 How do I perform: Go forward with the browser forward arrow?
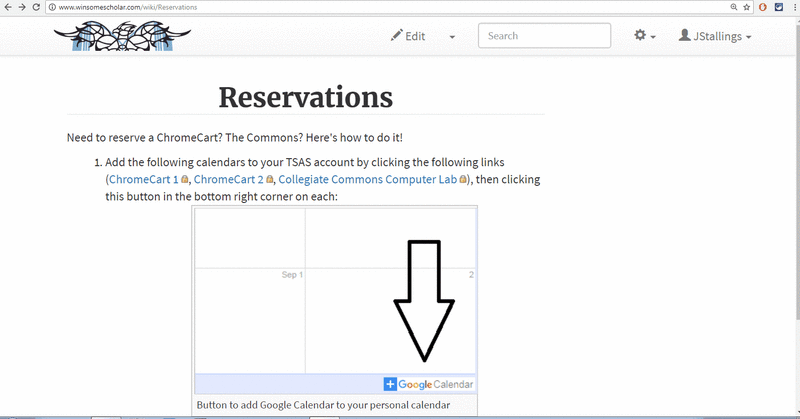[x=21, y=7]
